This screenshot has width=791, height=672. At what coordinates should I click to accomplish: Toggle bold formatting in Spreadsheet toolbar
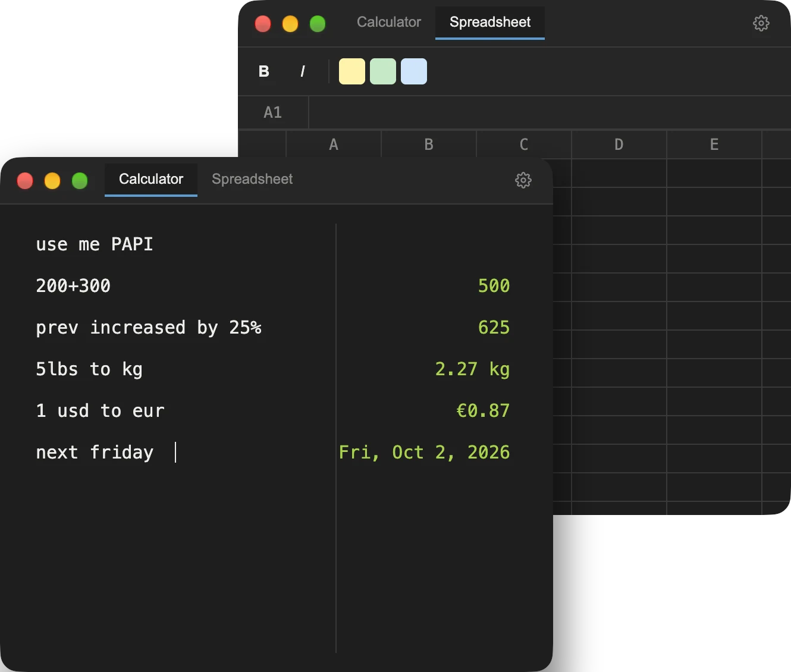(x=264, y=71)
